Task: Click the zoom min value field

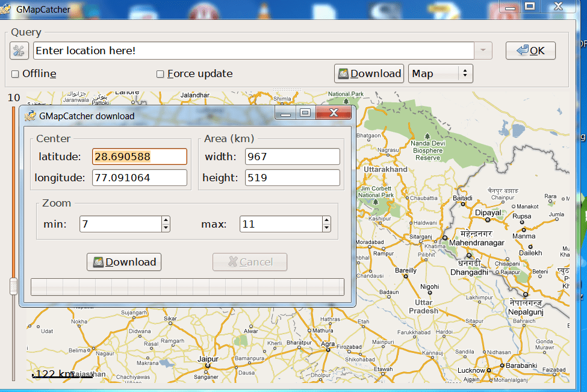Action: 120,224
